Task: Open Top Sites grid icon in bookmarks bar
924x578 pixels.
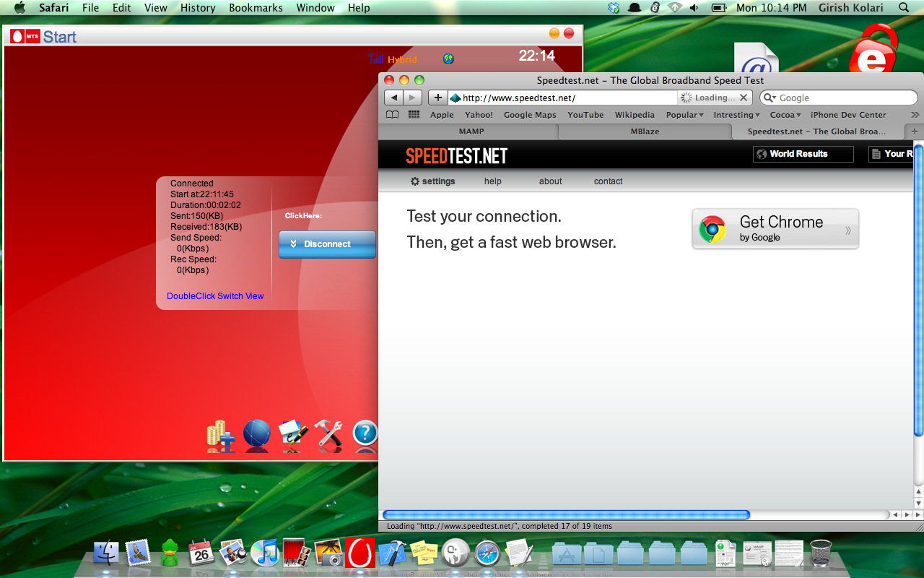Action: pos(414,115)
